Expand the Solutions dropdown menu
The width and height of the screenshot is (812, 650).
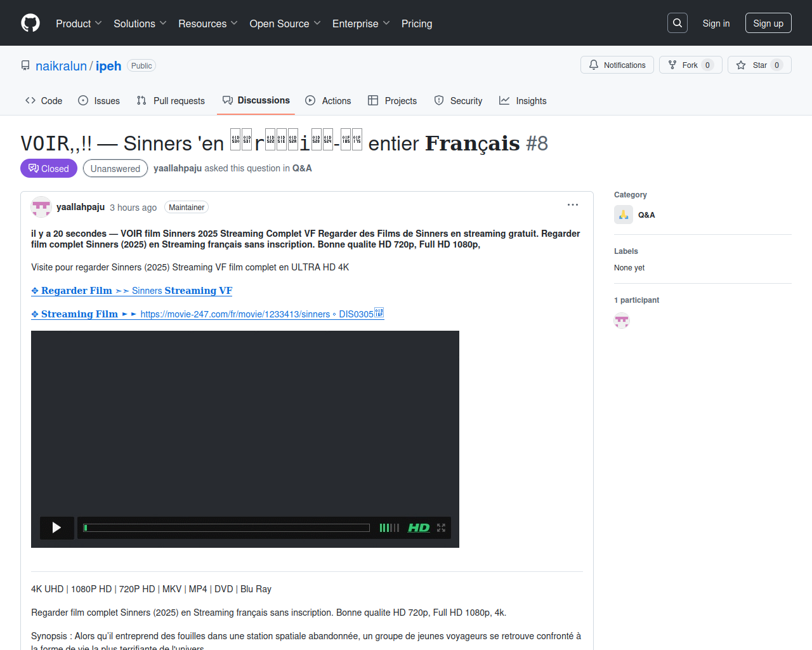(140, 23)
